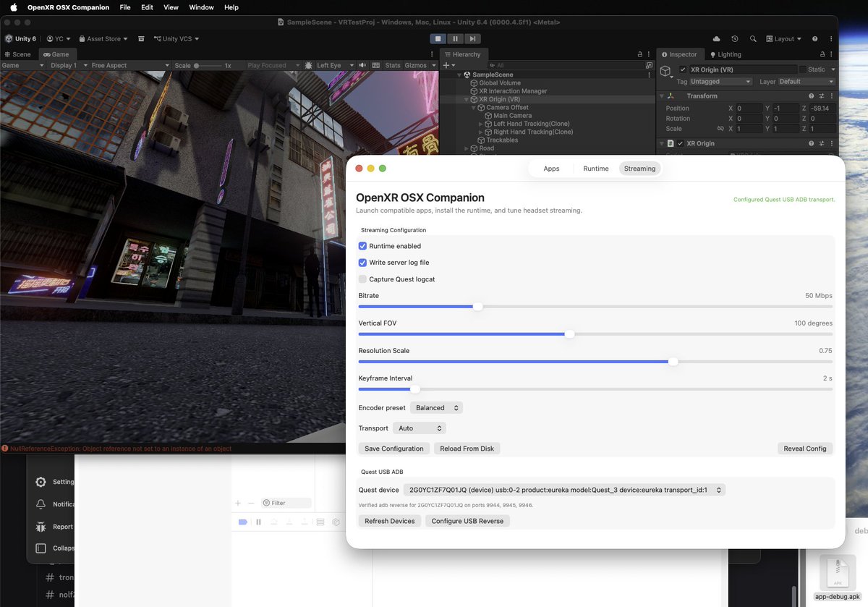Open Unity help question mark icon
This screenshot has height=607, width=868.
point(815,38)
